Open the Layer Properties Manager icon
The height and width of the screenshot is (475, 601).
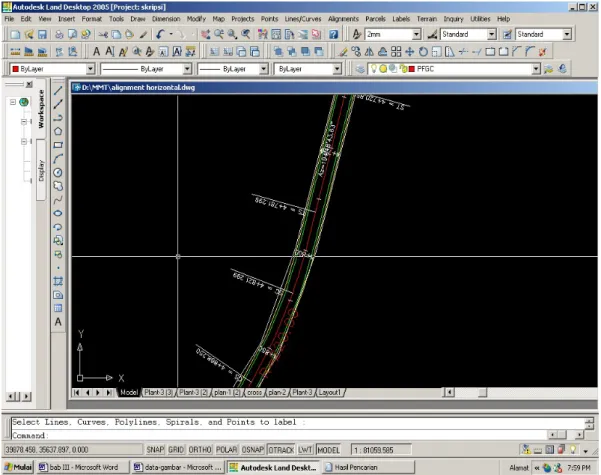point(360,69)
